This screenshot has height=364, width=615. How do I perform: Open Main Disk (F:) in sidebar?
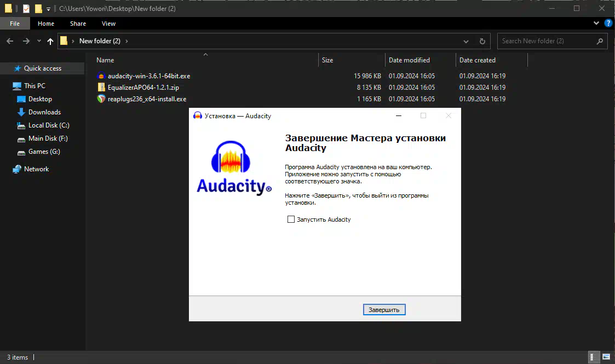48,138
